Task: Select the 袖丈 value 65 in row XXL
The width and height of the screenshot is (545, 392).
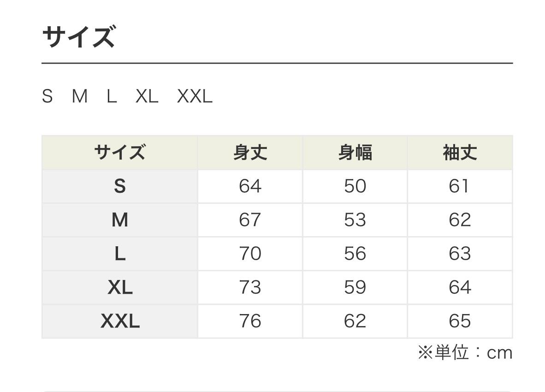Action: (x=460, y=321)
